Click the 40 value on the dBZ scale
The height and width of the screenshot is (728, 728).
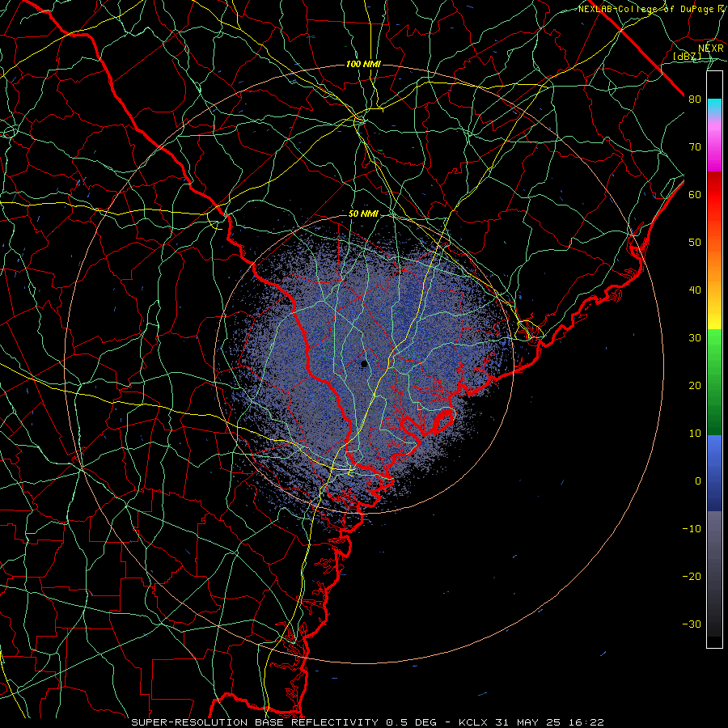click(695, 290)
